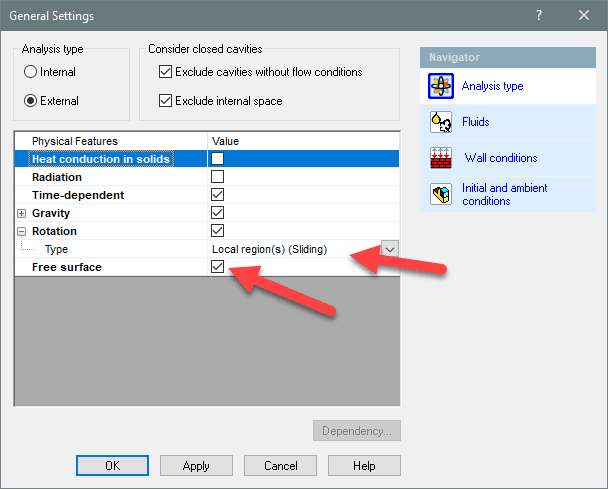Click the Apply button
The width and height of the screenshot is (608, 489).
(x=196, y=466)
